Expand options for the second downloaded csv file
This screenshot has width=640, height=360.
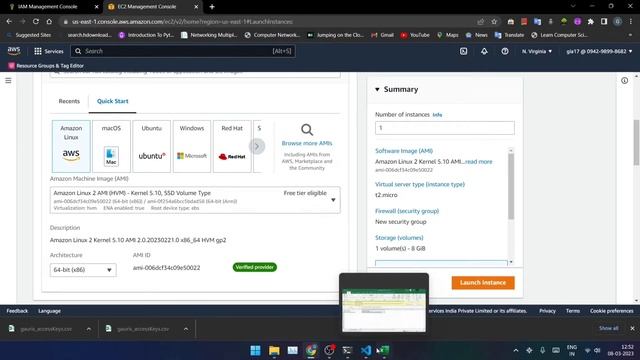tap(186, 329)
